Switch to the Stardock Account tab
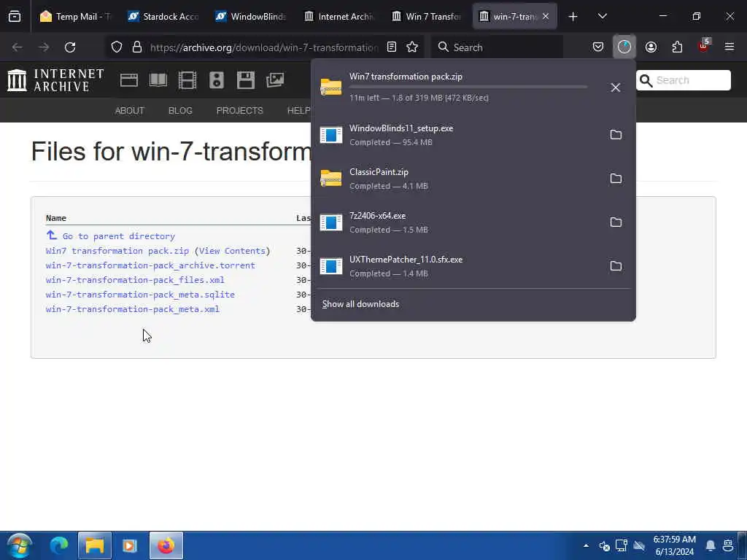The width and height of the screenshot is (747, 560). (163, 17)
